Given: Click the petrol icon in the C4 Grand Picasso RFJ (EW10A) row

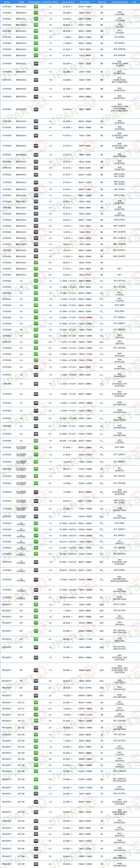Looking at the screenshot, I should pos(36,483).
